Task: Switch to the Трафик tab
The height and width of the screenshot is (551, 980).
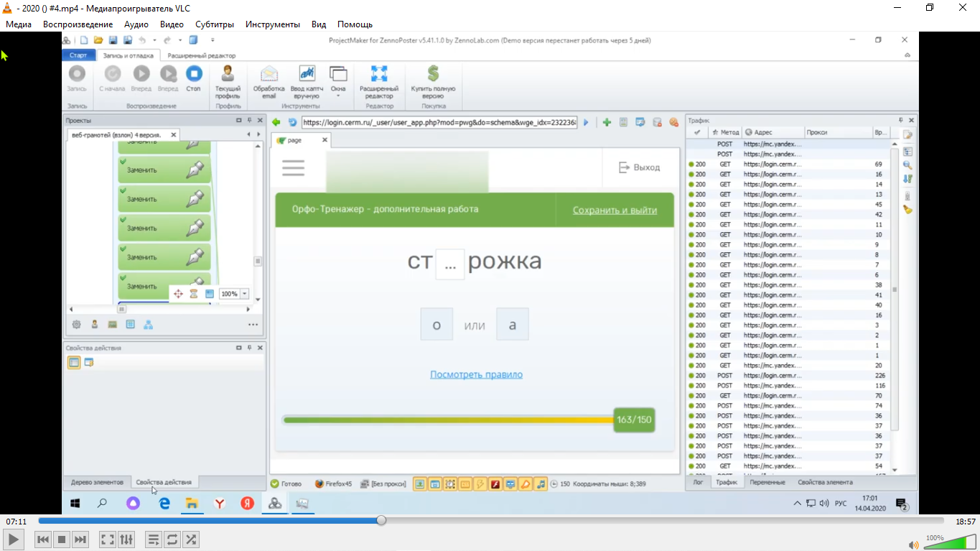Action: point(727,482)
